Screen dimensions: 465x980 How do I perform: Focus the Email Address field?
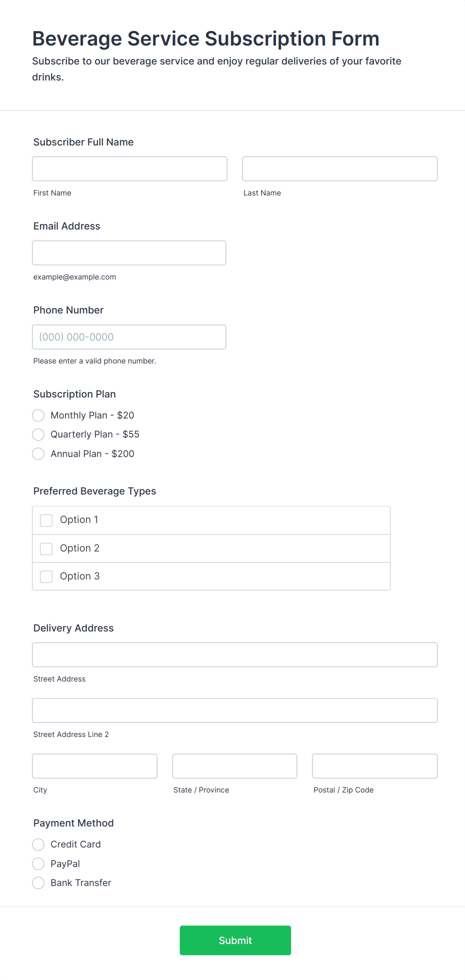(x=129, y=253)
